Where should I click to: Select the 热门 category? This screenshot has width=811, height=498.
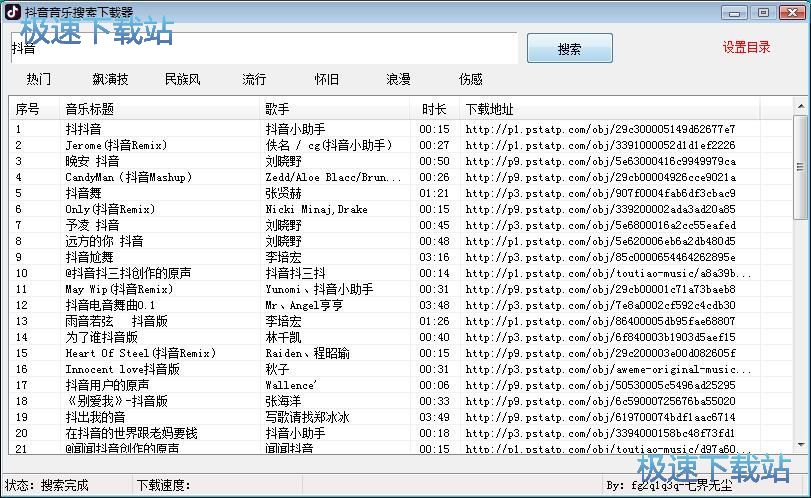39,79
